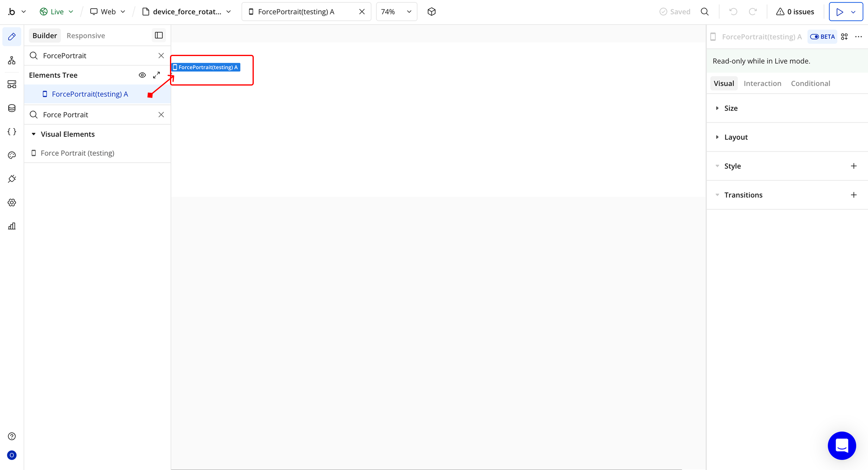Click the Preview play button
This screenshot has width=868, height=470.
(x=839, y=12)
